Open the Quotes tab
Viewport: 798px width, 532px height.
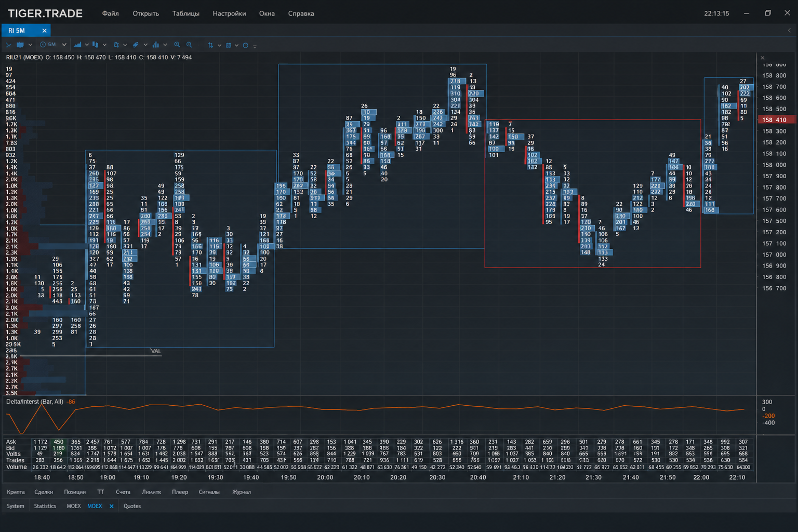click(132, 506)
